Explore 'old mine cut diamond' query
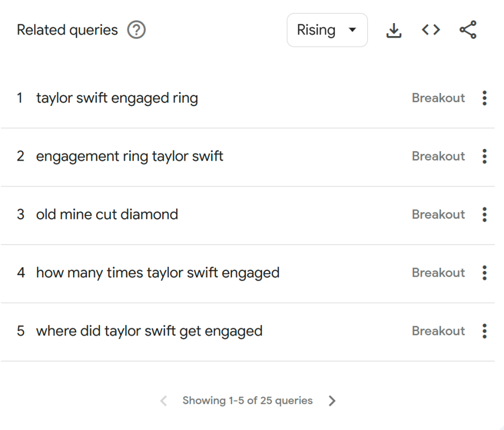Screen dimensions: 504x430 tap(107, 214)
